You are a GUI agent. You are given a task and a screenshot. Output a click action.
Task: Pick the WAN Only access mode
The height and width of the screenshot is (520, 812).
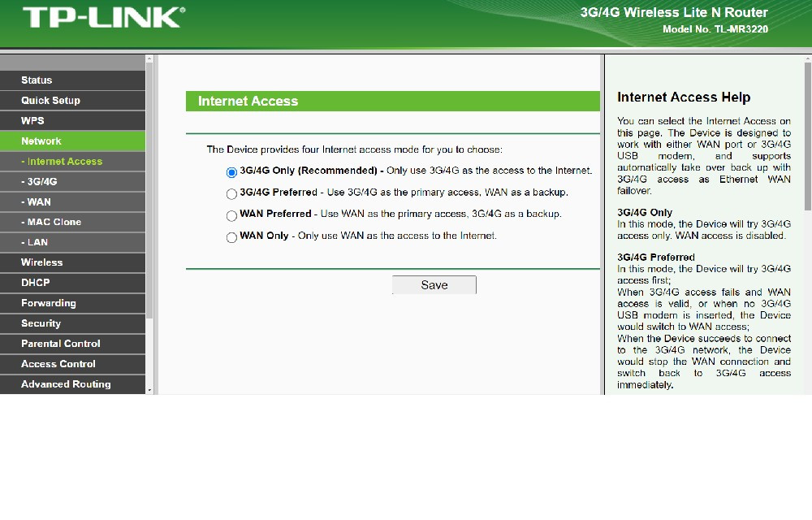(x=231, y=237)
